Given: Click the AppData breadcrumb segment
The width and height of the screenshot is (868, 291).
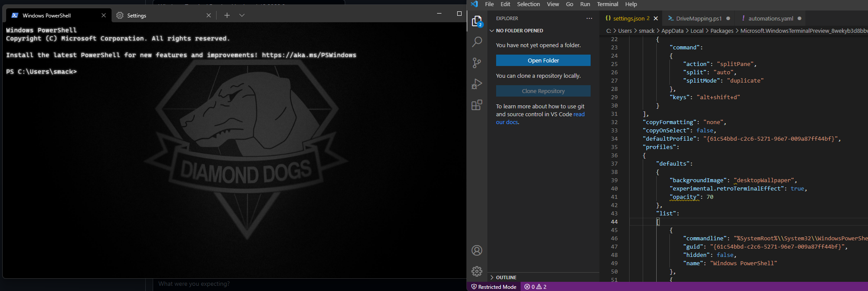Looking at the screenshot, I should click(x=672, y=31).
